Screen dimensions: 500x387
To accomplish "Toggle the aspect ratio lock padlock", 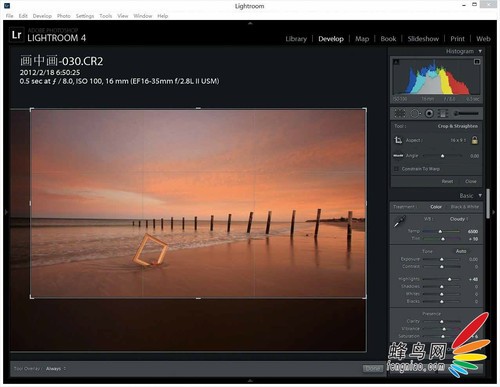I will point(475,140).
